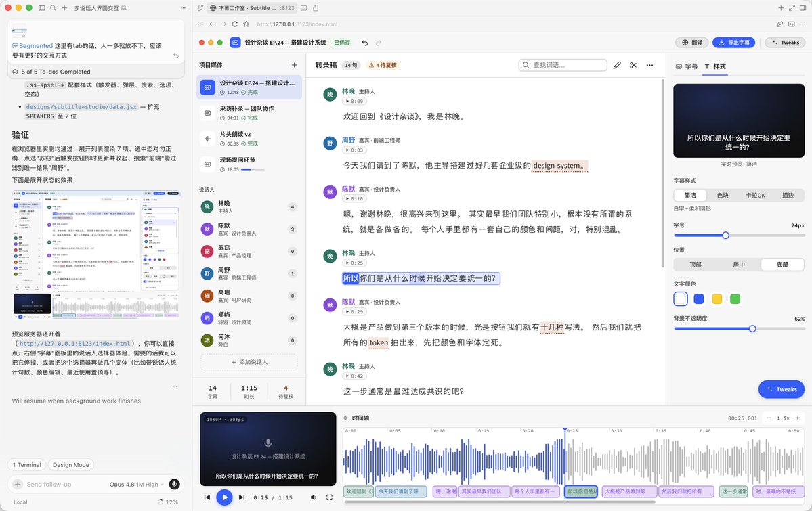Select the 卡拉OK subtitle style
This screenshot has width=812, height=511.
coord(755,195)
